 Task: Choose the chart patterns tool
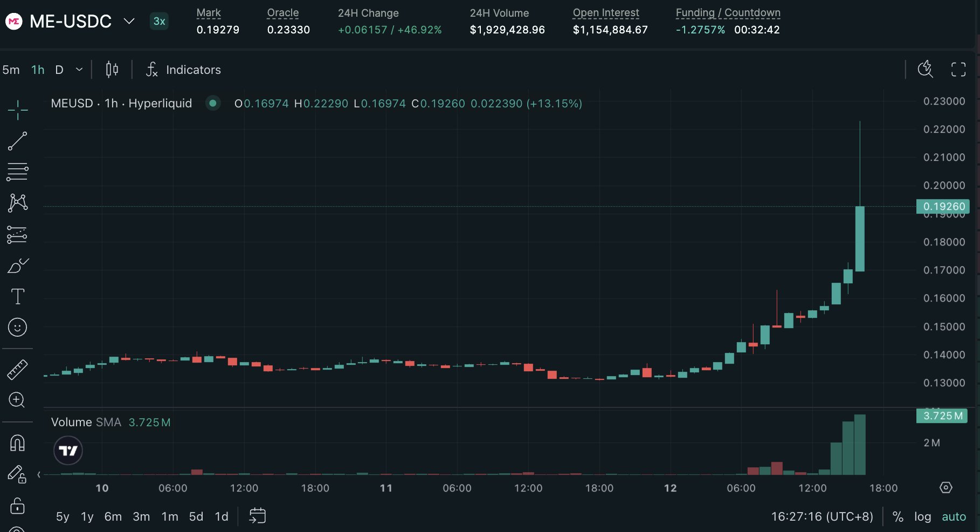pyautogui.click(x=17, y=203)
